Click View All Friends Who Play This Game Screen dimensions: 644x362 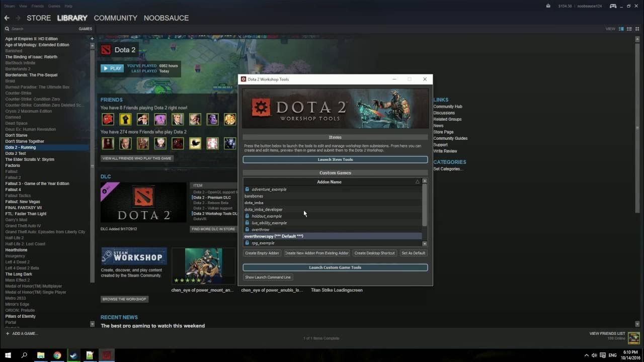tap(137, 158)
